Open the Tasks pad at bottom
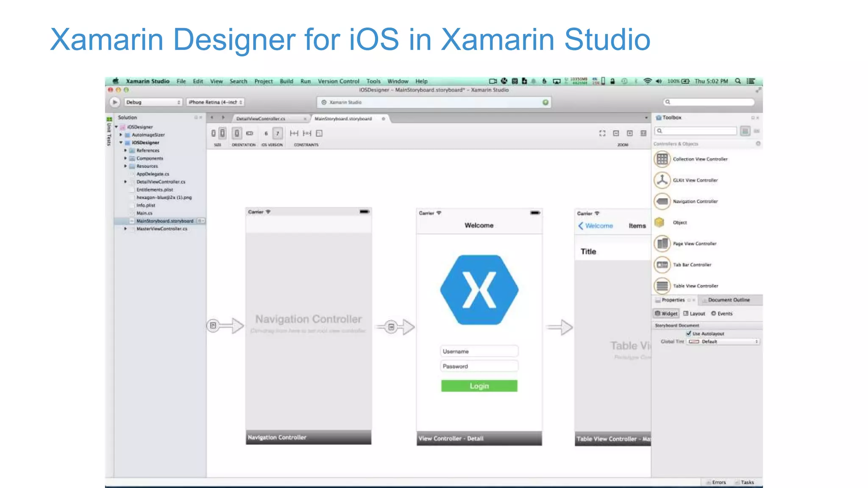The width and height of the screenshot is (868, 488). [744, 482]
